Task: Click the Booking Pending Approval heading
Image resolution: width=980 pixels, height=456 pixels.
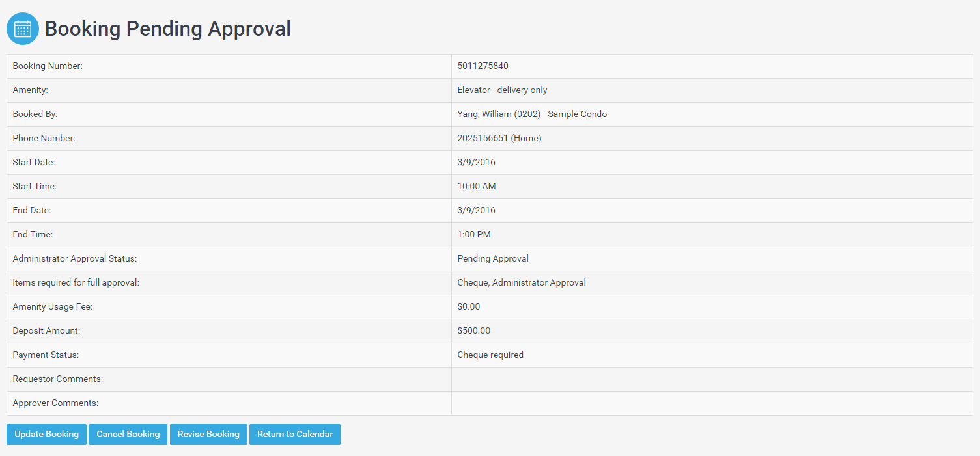Action: pos(167,29)
